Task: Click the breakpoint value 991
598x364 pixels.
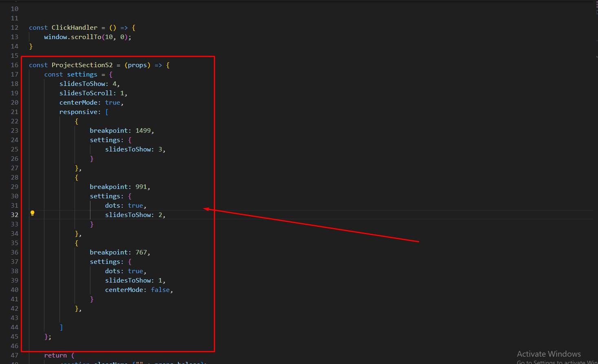Action: coord(141,187)
